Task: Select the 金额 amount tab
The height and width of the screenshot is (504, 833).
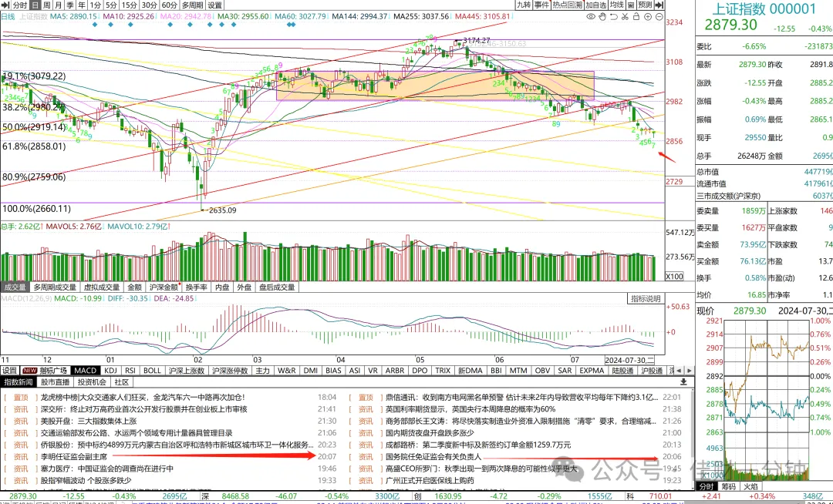Action: (x=135, y=287)
